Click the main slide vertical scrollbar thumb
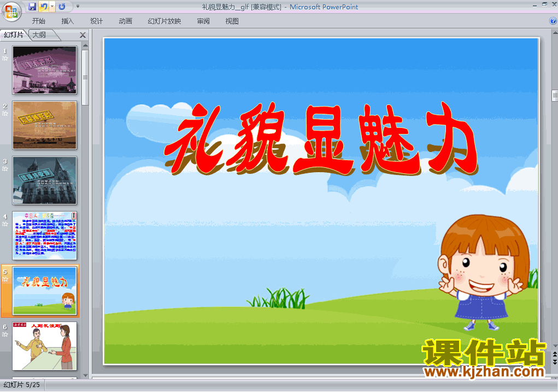This screenshot has width=558, height=392. 555,96
